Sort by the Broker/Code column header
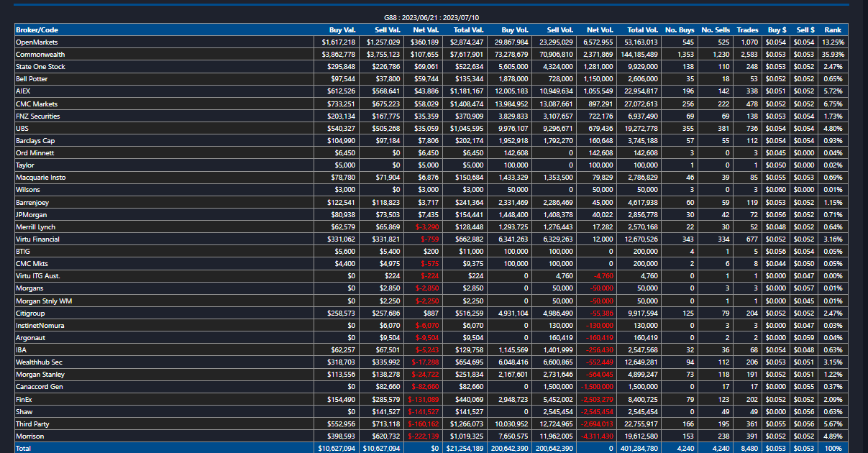Image resolution: width=868 pixels, height=453 pixels. tap(37, 30)
